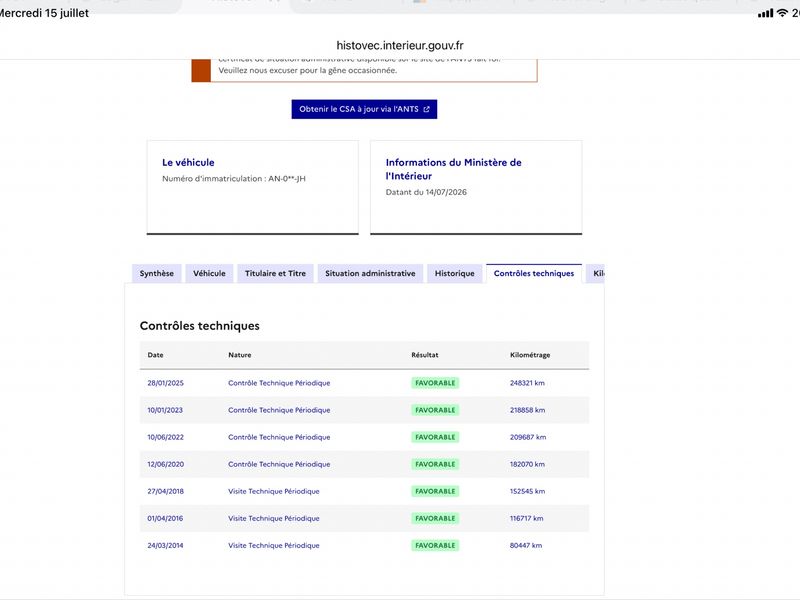Click the Obtenir le CSA à jour button
The width and height of the screenshot is (800, 600).
coord(364,109)
